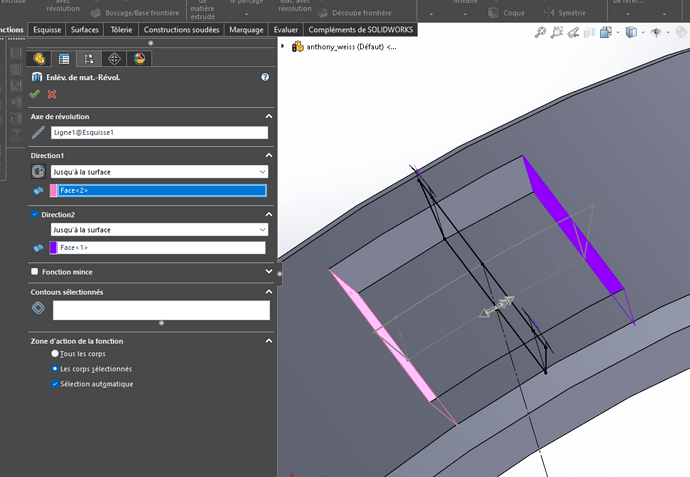Click the reverse direction icon in Direction1

(38, 172)
